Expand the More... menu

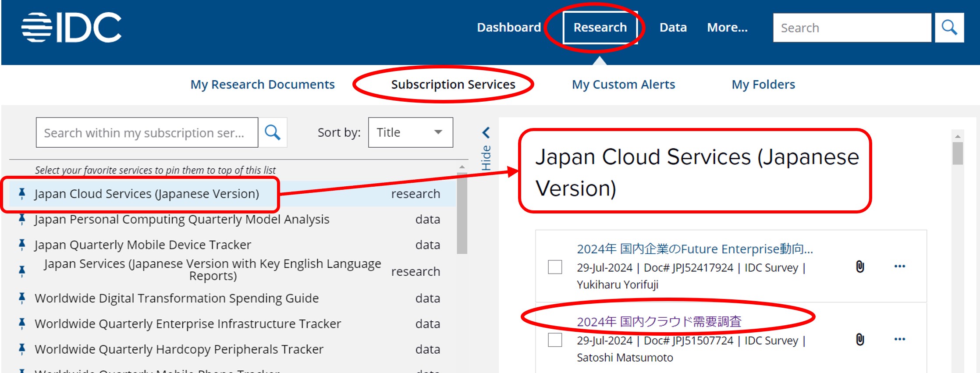728,28
